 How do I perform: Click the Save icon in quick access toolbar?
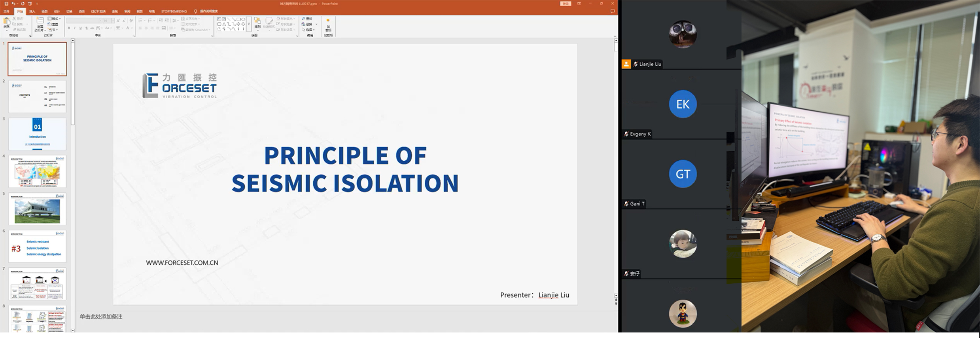[x=6, y=4]
